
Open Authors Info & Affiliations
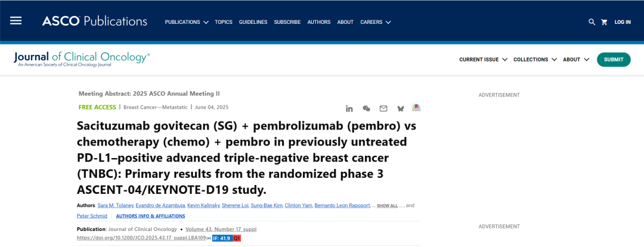(x=150, y=216)
